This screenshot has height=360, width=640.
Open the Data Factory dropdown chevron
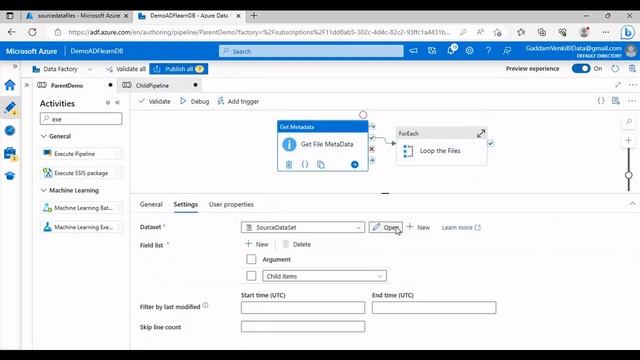coord(90,69)
